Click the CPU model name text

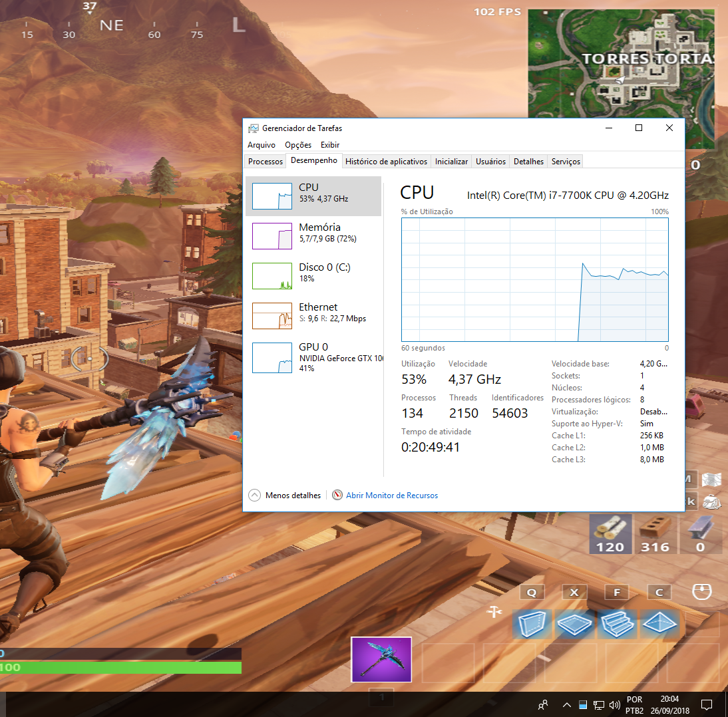click(x=568, y=196)
